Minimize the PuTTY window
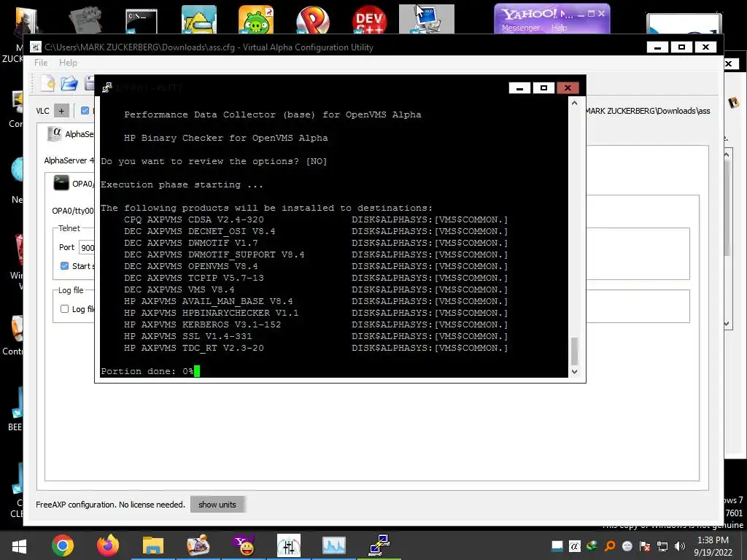Screen dimensions: 747x560 click(x=519, y=87)
